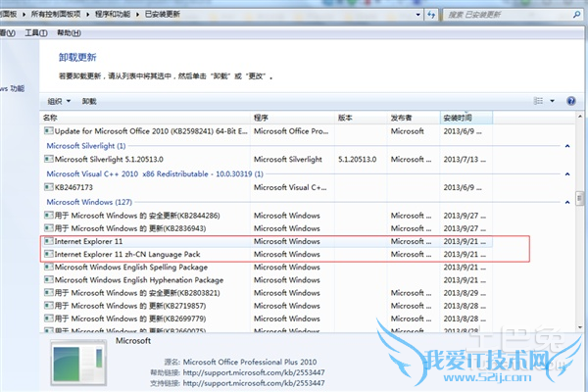Select the KB2467173 update entry

[x=266, y=187]
